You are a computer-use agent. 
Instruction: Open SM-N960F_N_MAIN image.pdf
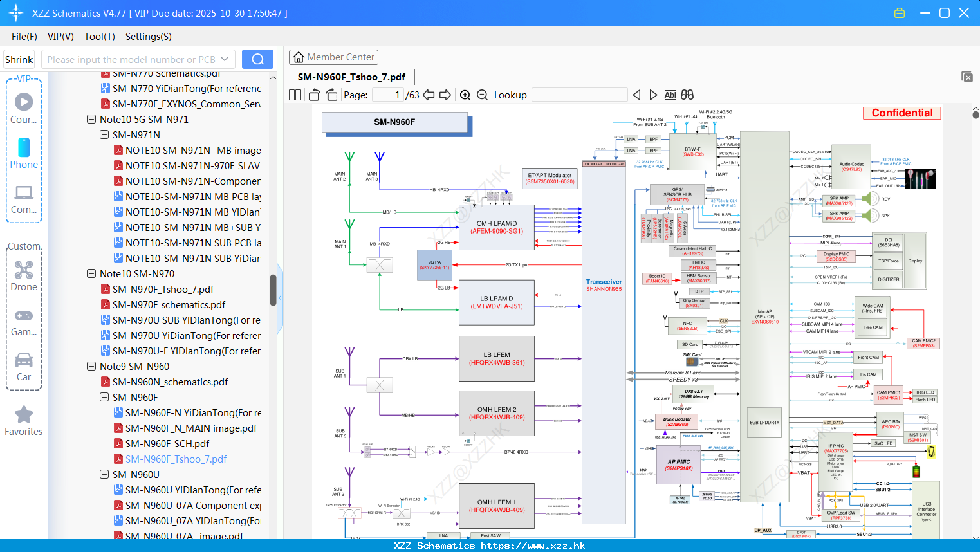click(191, 428)
